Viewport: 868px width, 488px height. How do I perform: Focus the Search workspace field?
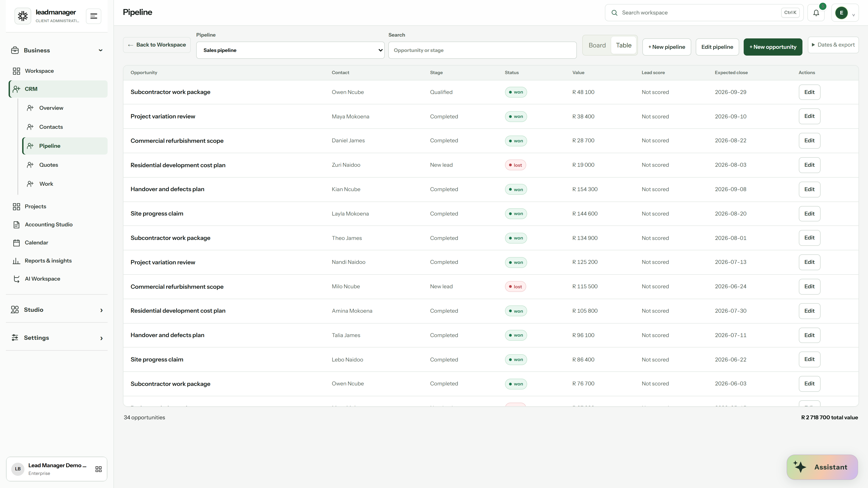(x=704, y=13)
